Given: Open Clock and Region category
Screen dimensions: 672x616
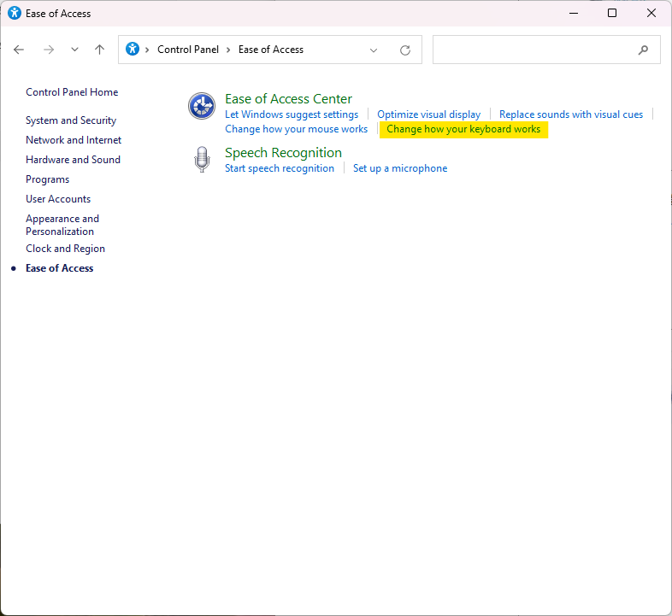Looking at the screenshot, I should tap(65, 249).
